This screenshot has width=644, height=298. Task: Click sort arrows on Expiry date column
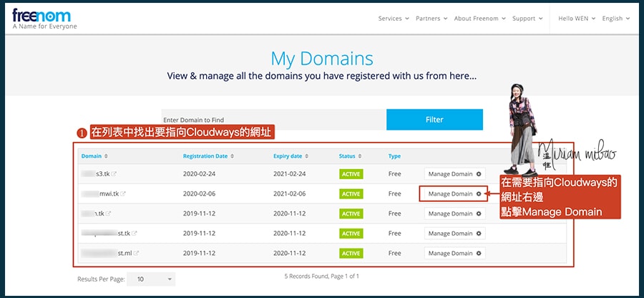307,156
